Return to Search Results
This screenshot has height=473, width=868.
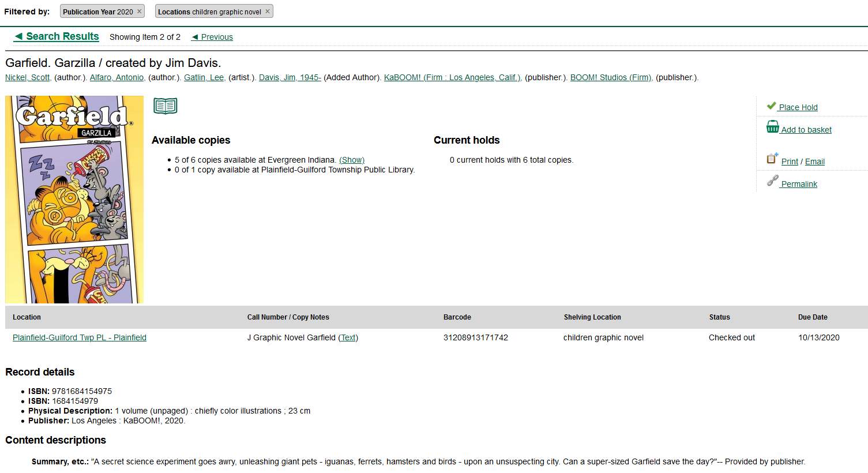click(57, 36)
